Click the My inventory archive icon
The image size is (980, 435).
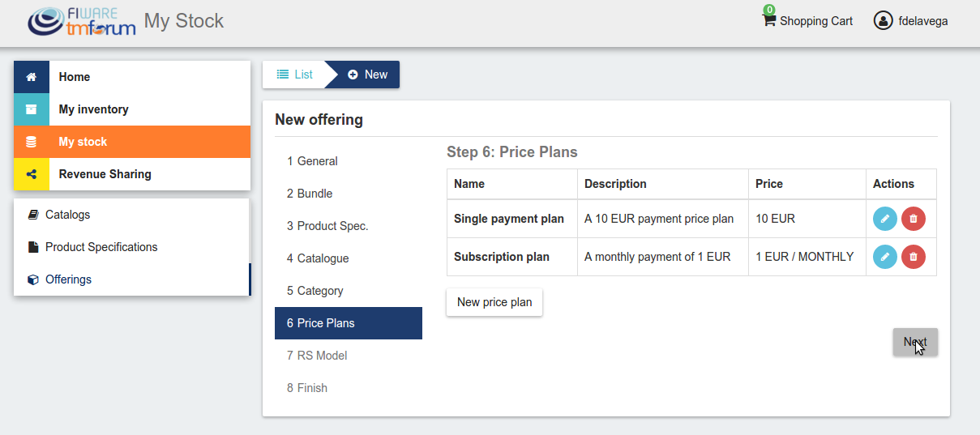32,109
